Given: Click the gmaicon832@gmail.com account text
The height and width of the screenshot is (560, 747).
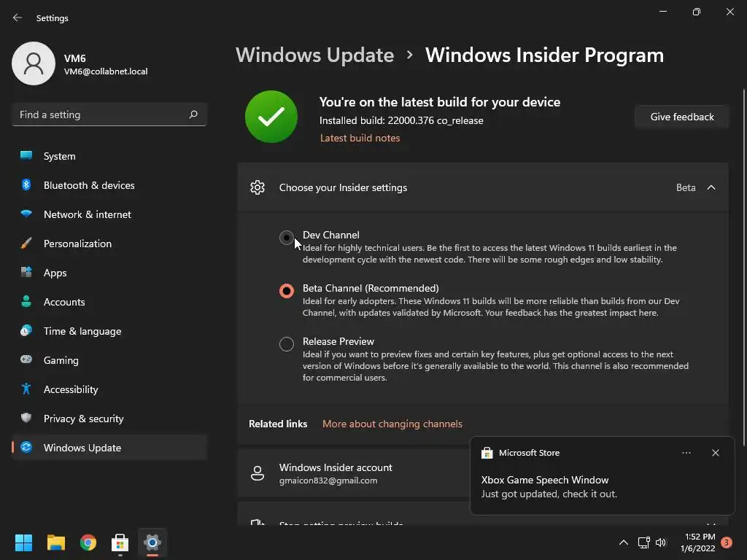Looking at the screenshot, I should [x=328, y=481].
